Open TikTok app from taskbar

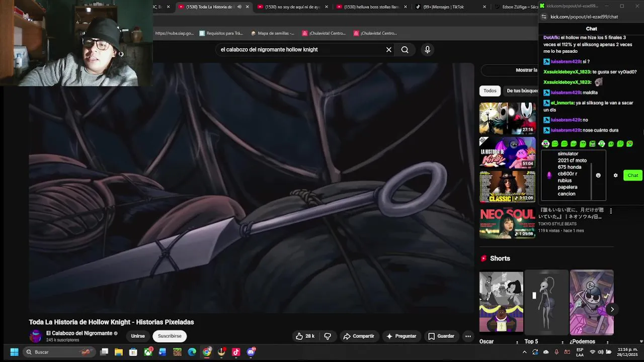(x=236, y=352)
